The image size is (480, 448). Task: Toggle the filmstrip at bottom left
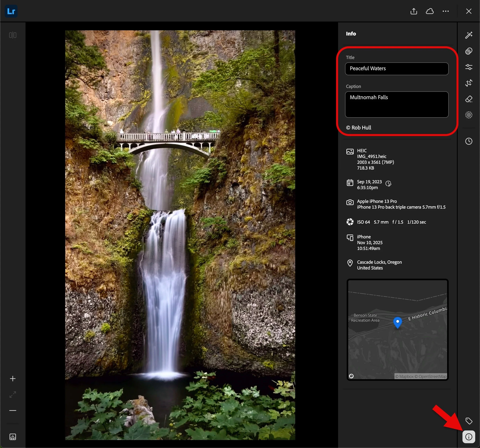click(x=13, y=437)
